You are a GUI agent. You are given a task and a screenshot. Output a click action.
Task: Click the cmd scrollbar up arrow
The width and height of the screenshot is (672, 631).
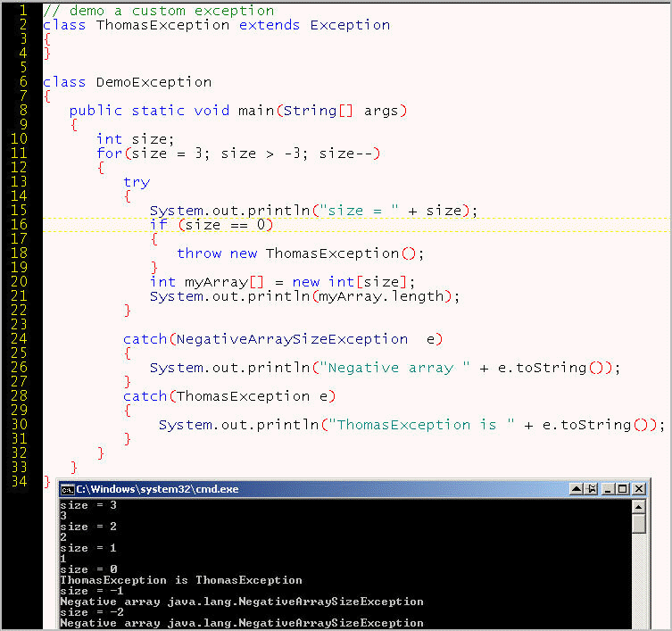coord(639,507)
